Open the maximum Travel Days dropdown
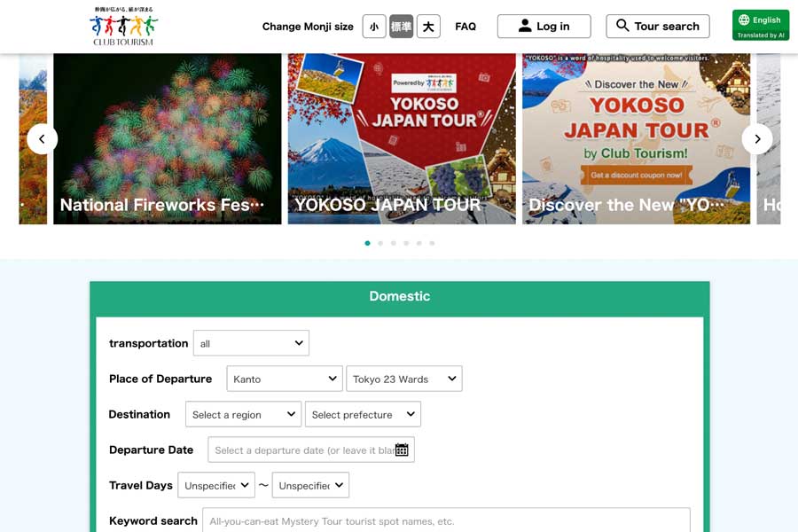798x532 pixels. click(x=310, y=485)
